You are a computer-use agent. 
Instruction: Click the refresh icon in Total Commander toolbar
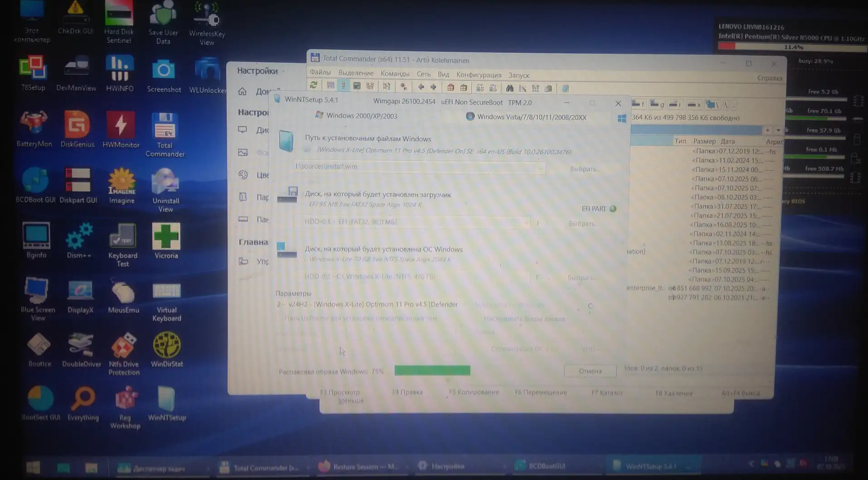pyautogui.click(x=313, y=86)
